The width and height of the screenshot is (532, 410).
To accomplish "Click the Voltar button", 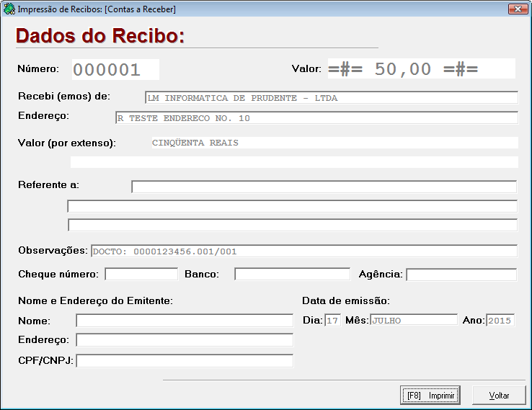I will (499, 396).
